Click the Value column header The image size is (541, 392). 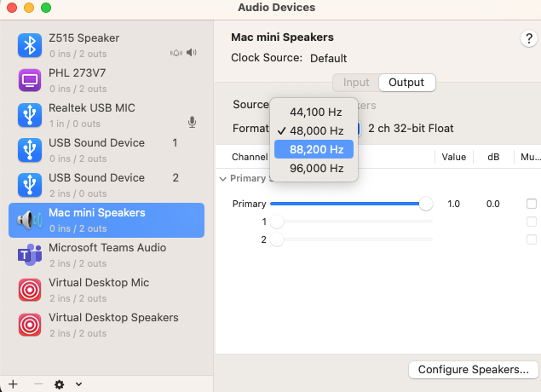tap(454, 157)
